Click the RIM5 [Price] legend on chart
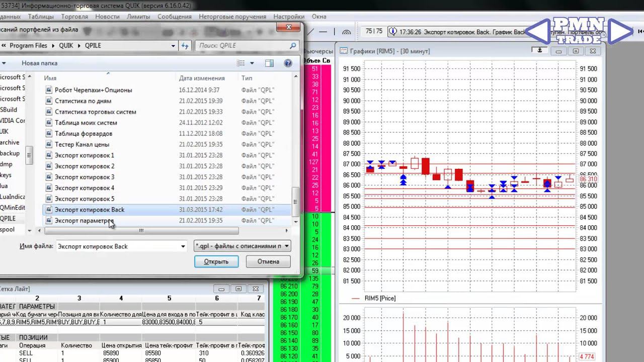Image resolution: width=644 pixels, height=362 pixels. point(380,298)
